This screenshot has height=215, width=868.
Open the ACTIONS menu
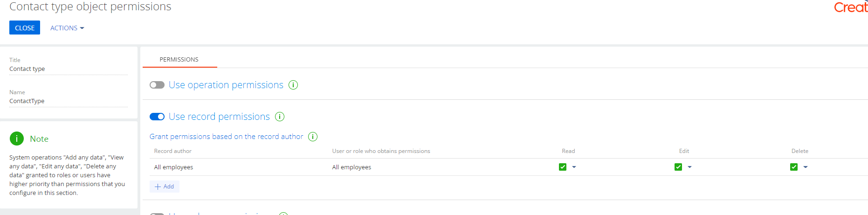pyautogui.click(x=67, y=28)
